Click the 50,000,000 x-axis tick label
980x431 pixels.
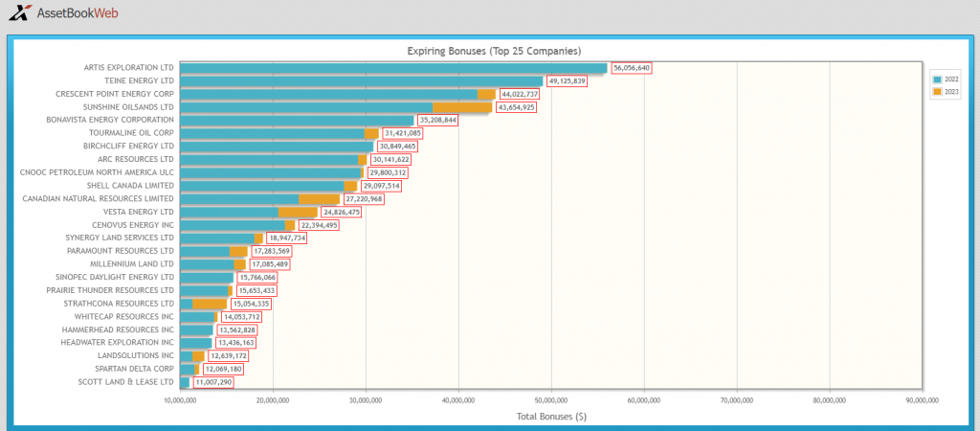tap(551, 399)
